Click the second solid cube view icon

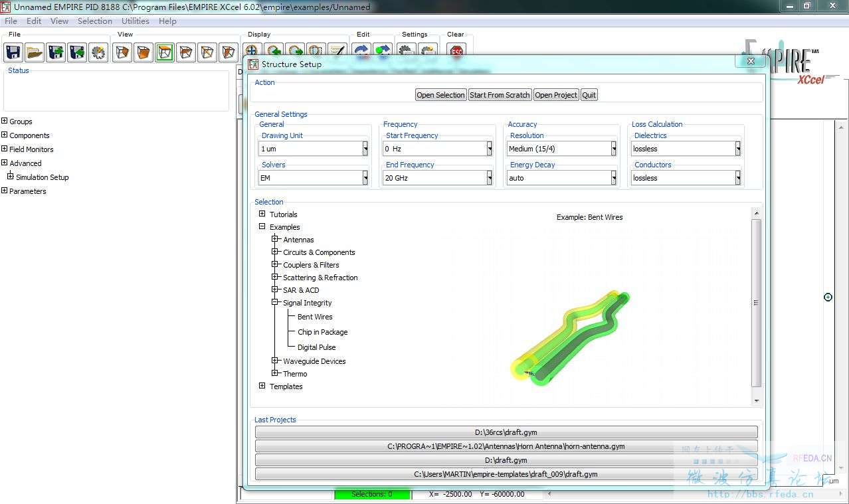point(143,52)
